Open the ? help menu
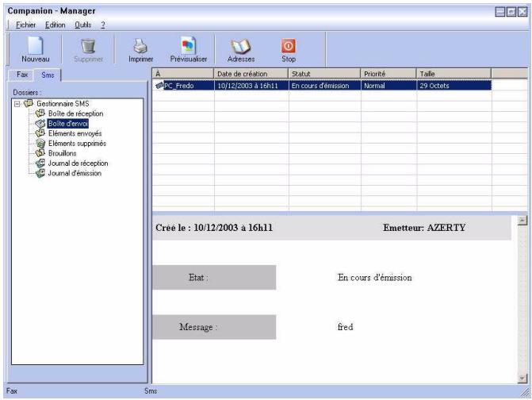The image size is (532, 400). [x=102, y=25]
